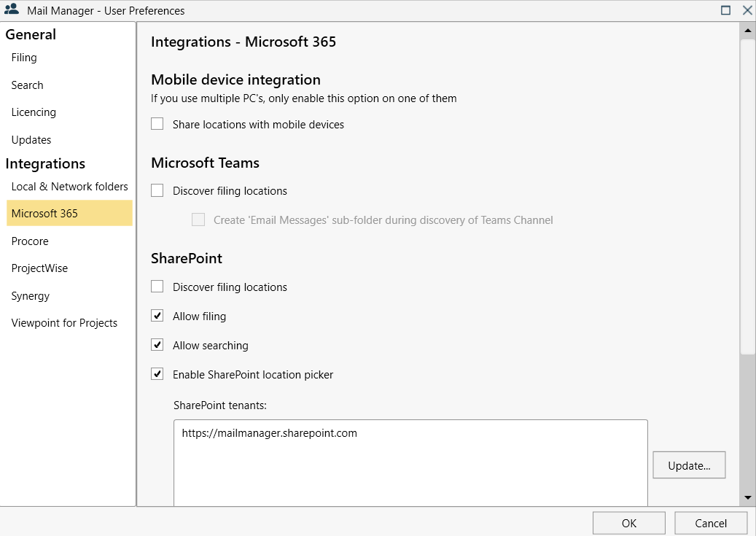The width and height of the screenshot is (756, 536).
Task: Uncheck the Allow searching option
Action: (x=157, y=345)
